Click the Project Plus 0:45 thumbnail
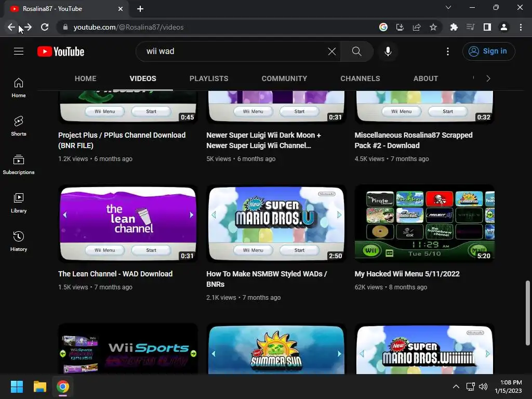The image size is (532, 399). pos(128,107)
